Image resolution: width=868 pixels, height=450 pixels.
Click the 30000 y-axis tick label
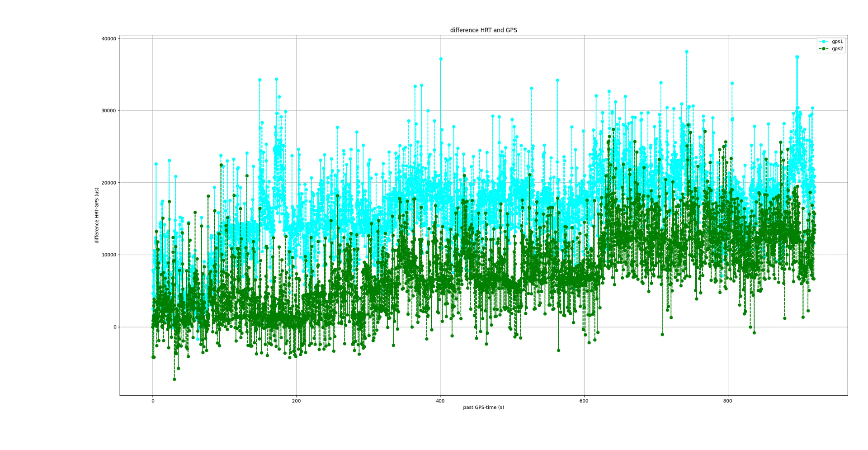(108, 111)
